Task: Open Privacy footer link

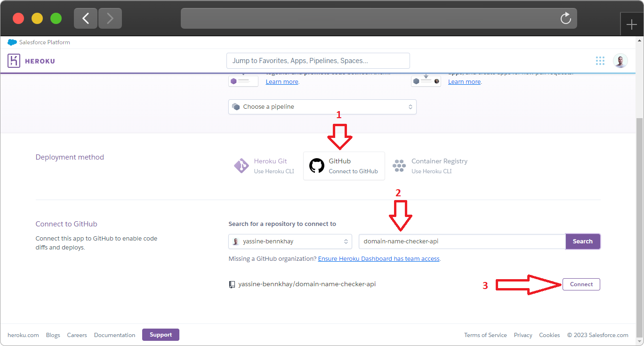Action: click(523, 335)
